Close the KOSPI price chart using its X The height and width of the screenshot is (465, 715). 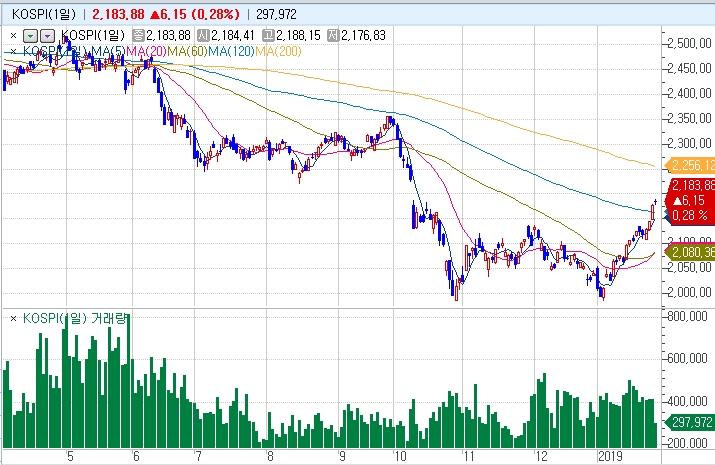click(x=12, y=35)
